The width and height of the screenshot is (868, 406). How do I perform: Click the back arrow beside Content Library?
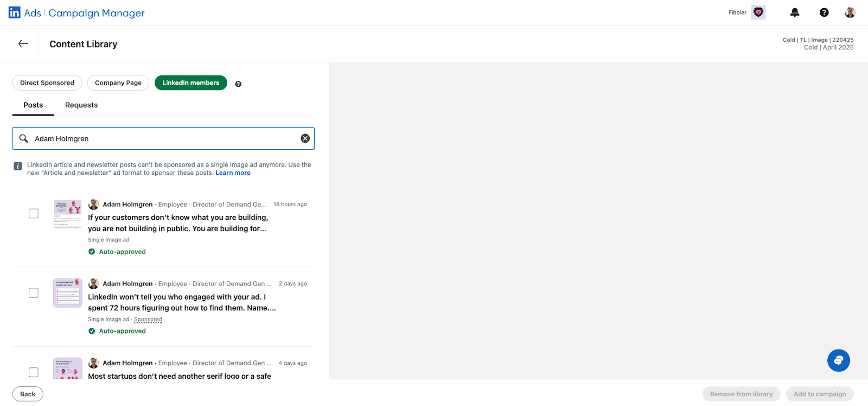[23, 44]
